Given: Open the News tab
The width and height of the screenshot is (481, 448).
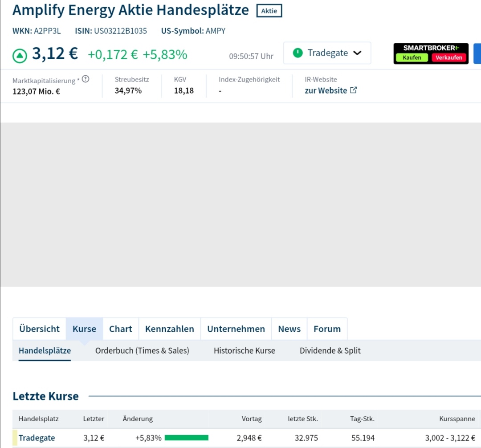Looking at the screenshot, I should coord(289,329).
